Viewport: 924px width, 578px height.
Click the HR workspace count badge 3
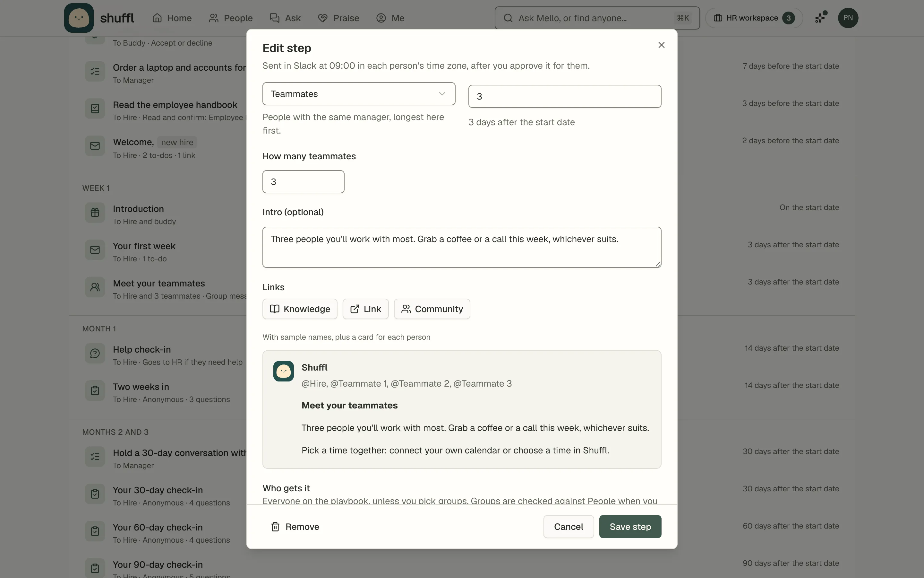coord(788,18)
